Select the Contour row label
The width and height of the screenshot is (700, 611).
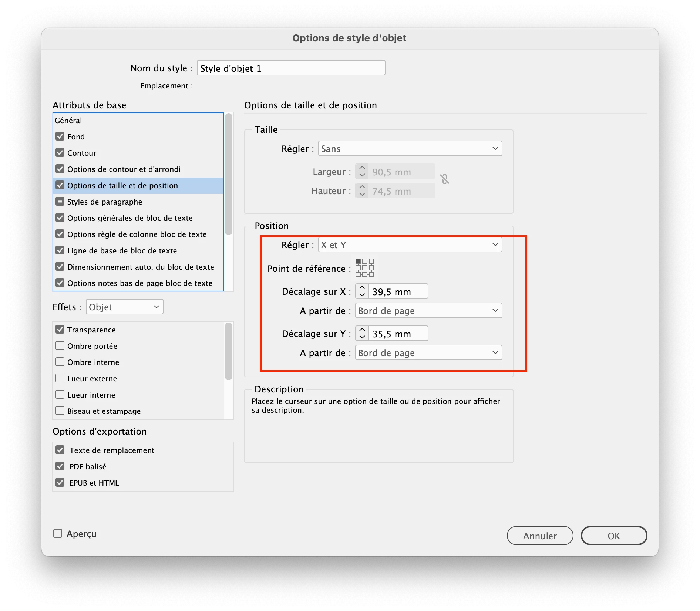pos(82,153)
